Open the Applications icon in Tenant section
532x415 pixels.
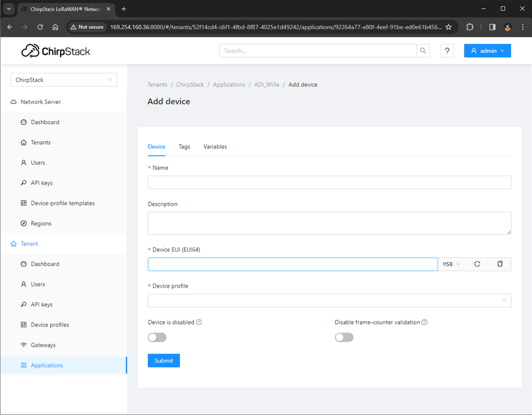[23, 365]
